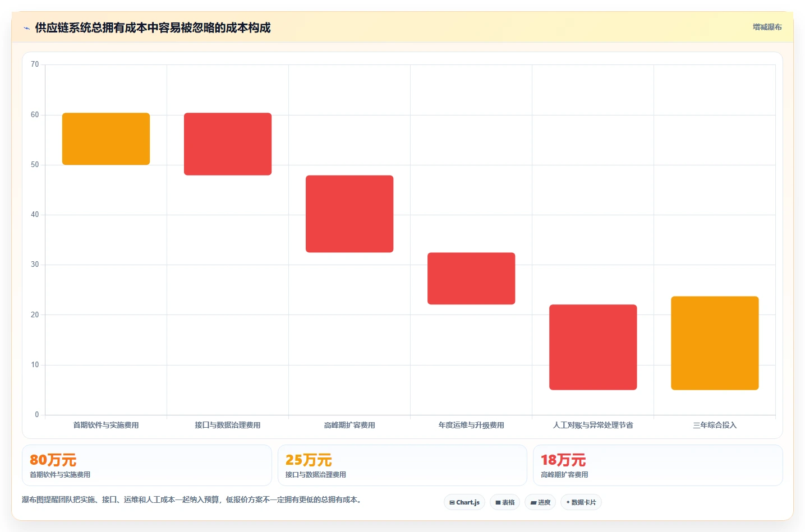This screenshot has height=532, width=805.
Task: Select the 数据卡片 chip
Action: tap(581, 502)
